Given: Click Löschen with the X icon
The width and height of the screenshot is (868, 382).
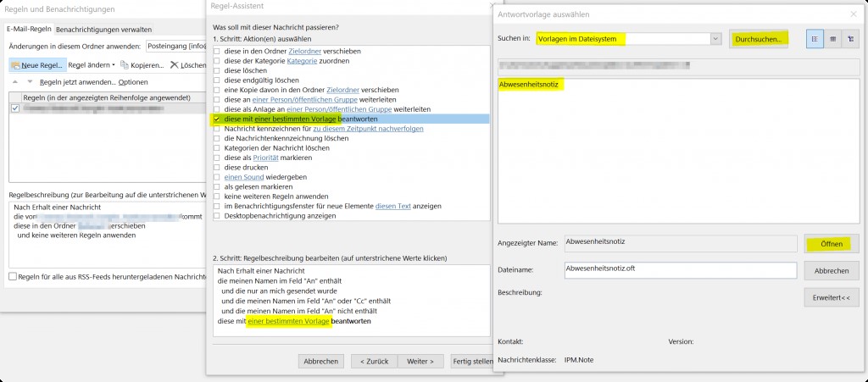Looking at the screenshot, I should (188, 65).
